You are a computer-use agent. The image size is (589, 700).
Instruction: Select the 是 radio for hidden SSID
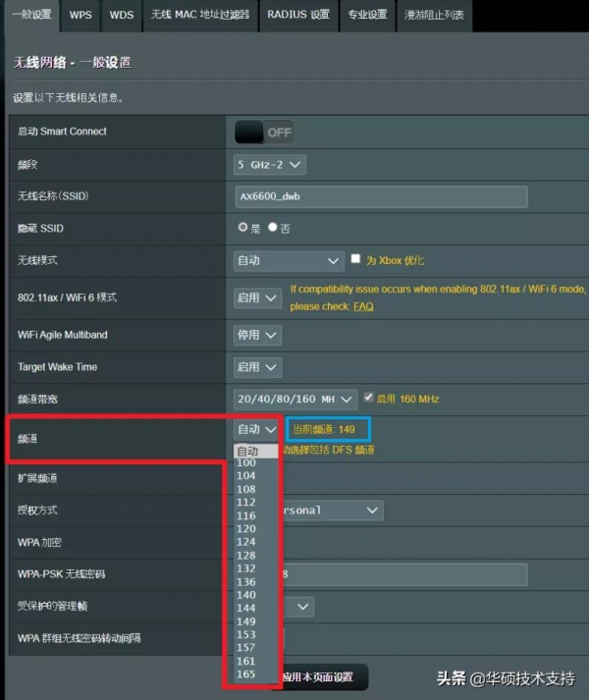point(243,228)
